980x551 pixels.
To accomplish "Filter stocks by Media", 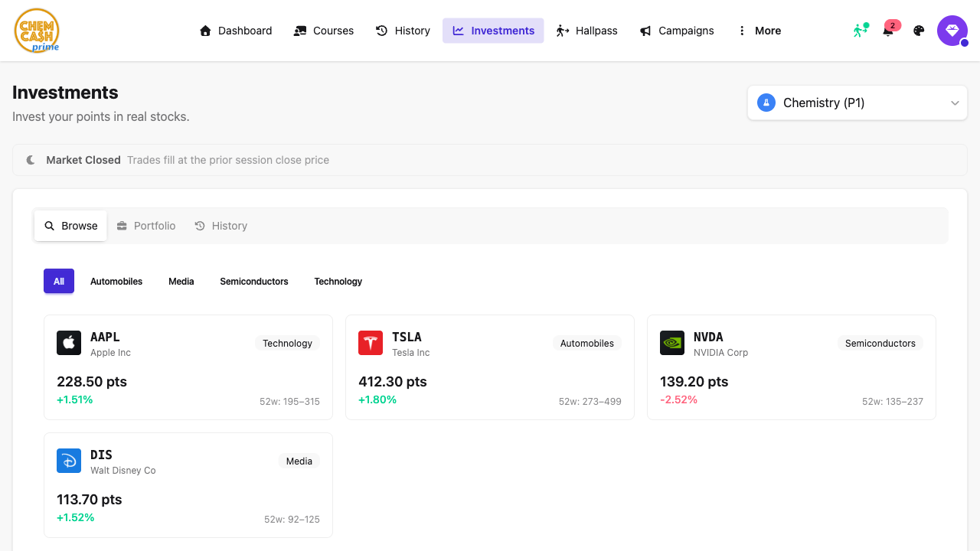I will coord(181,281).
